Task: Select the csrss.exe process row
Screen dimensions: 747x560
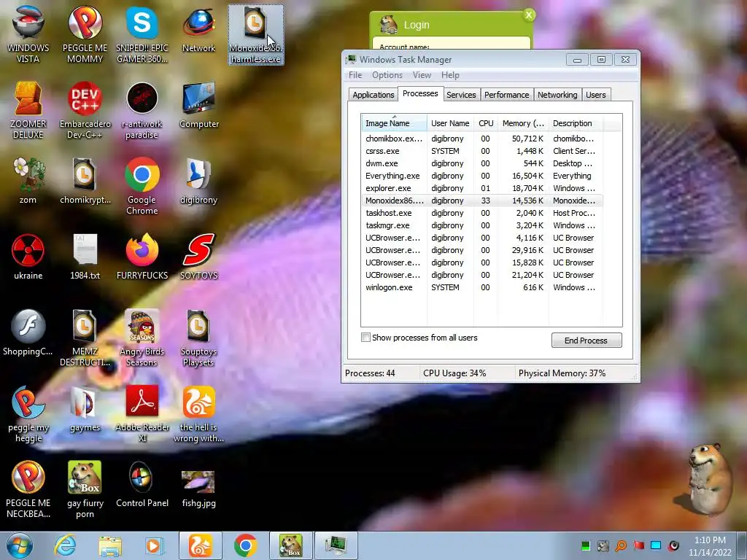Action: pyautogui.click(x=481, y=151)
